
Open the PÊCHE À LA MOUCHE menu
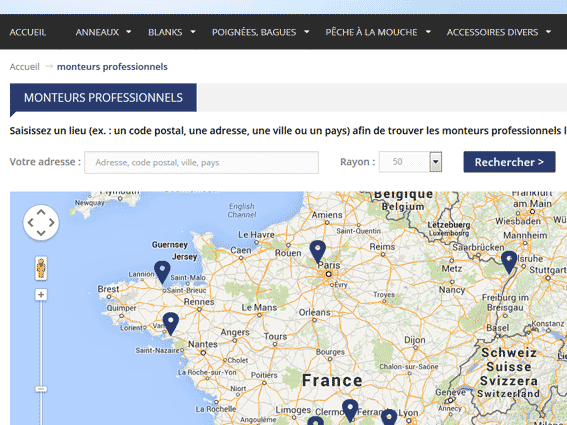(x=371, y=32)
